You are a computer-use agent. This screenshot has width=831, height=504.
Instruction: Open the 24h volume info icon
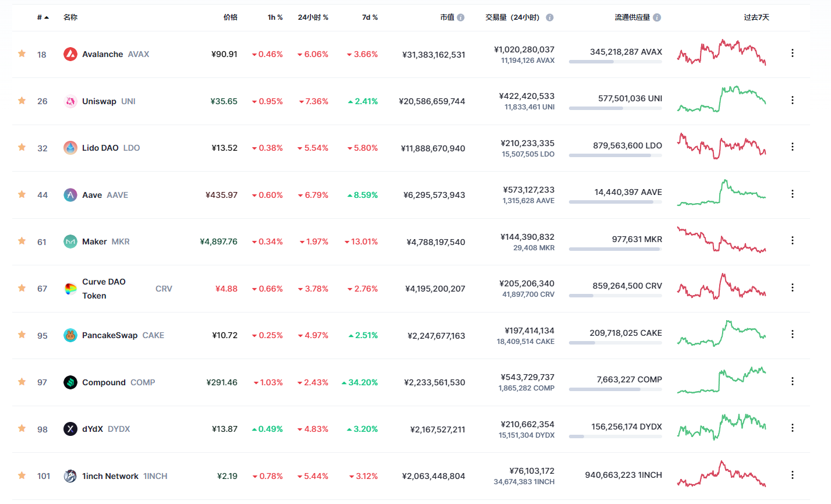pos(550,17)
